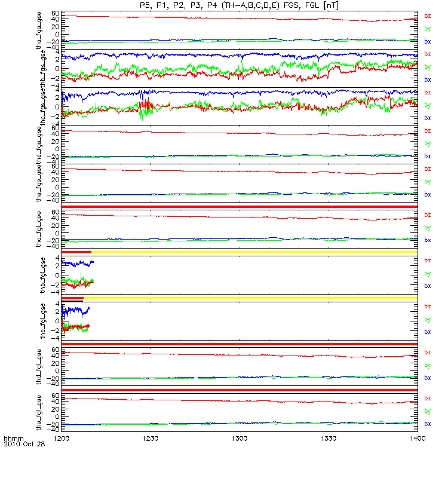448x478 pixels.
Task: Click the 1400 time tick label
Action: pyautogui.click(x=418, y=439)
